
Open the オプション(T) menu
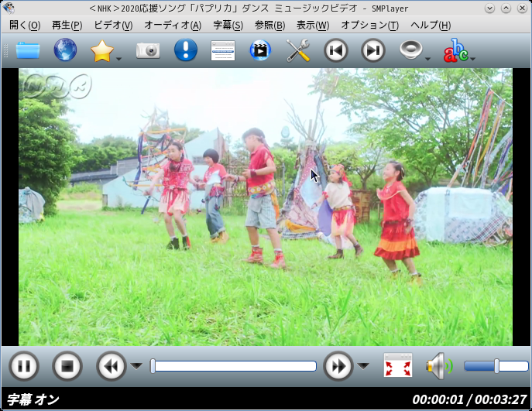click(370, 25)
